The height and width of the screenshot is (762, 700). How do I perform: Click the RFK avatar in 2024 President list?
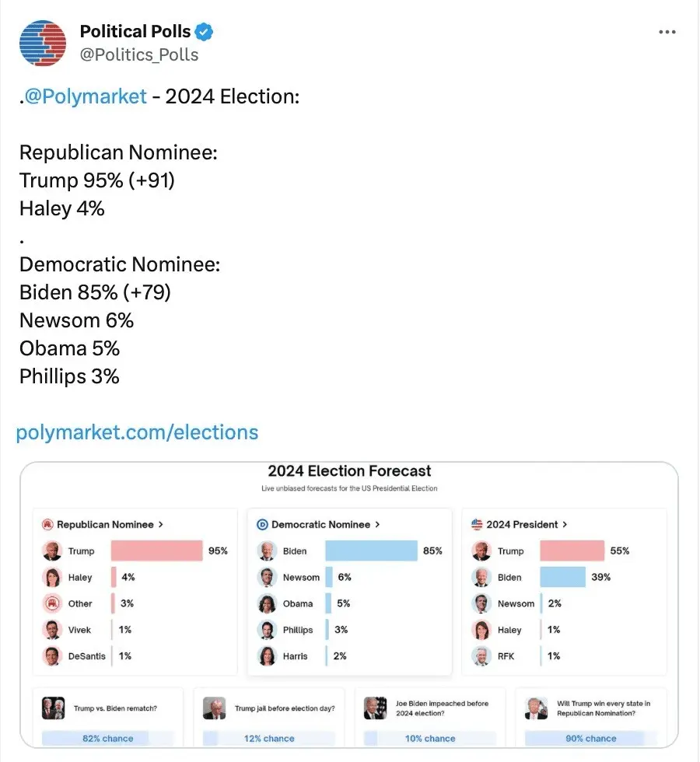[482, 656]
